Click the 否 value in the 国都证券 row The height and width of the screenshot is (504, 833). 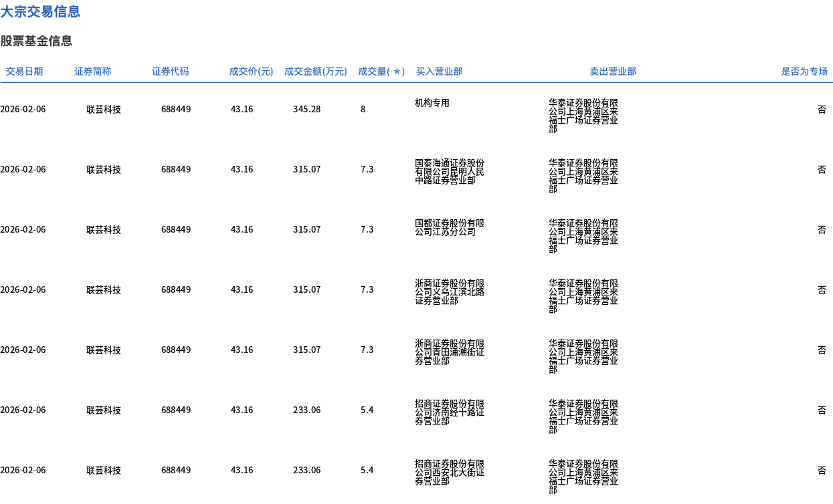pyautogui.click(x=822, y=229)
